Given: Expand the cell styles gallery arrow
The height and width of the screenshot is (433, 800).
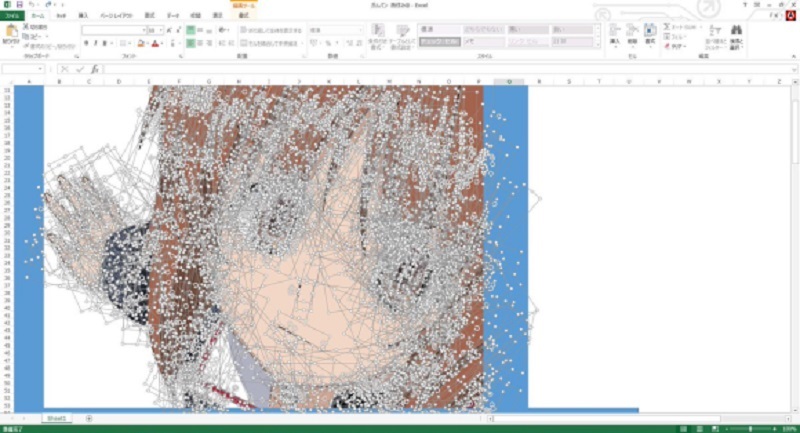Looking at the screenshot, I should point(598,45).
